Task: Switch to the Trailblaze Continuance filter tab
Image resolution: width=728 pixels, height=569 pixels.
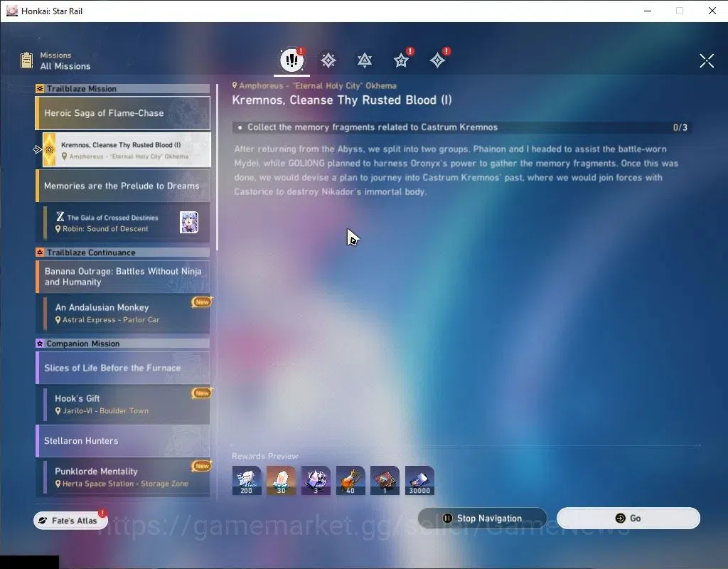Action: tap(365, 60)
